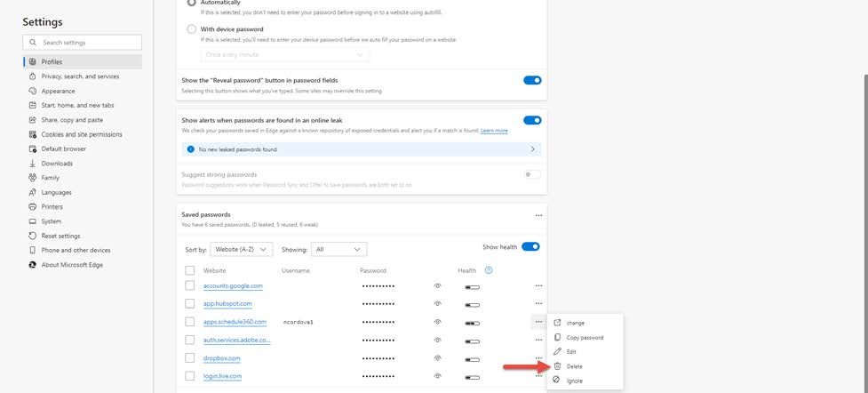The image size is (868, 393).
Task: Click the Search settings field
Action: tap(83, 42)
